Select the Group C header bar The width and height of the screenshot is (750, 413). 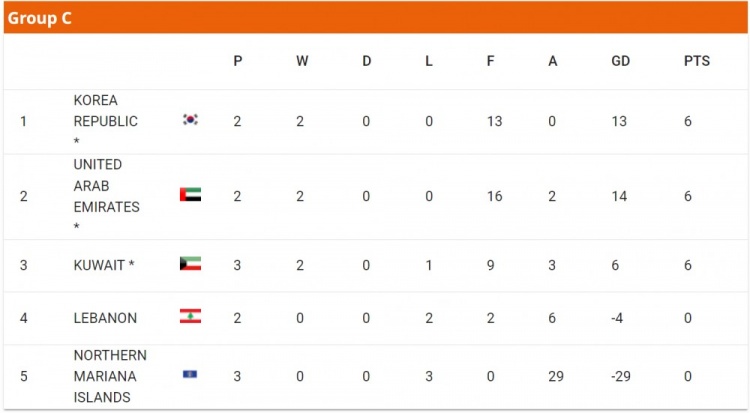coord(375,18)
